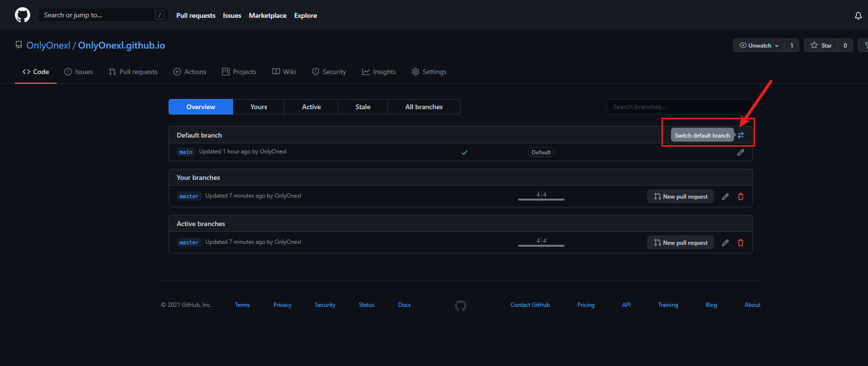Open the About footer link
868x366 pixels.
pos(753,305)
